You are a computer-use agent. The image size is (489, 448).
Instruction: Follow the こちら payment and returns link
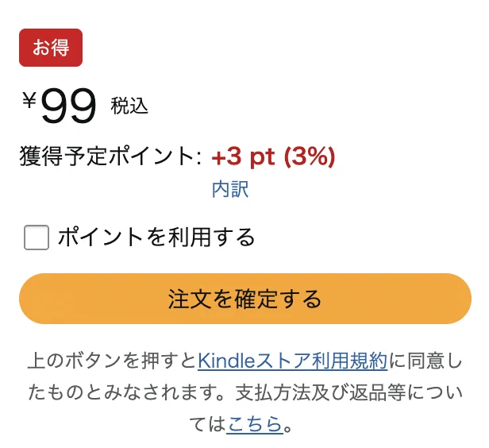point(255,424)
